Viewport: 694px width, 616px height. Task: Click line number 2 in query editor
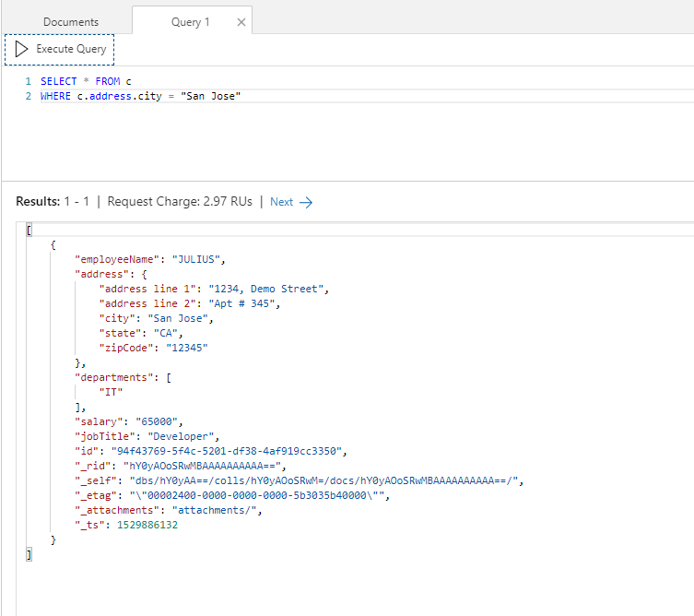29,96
